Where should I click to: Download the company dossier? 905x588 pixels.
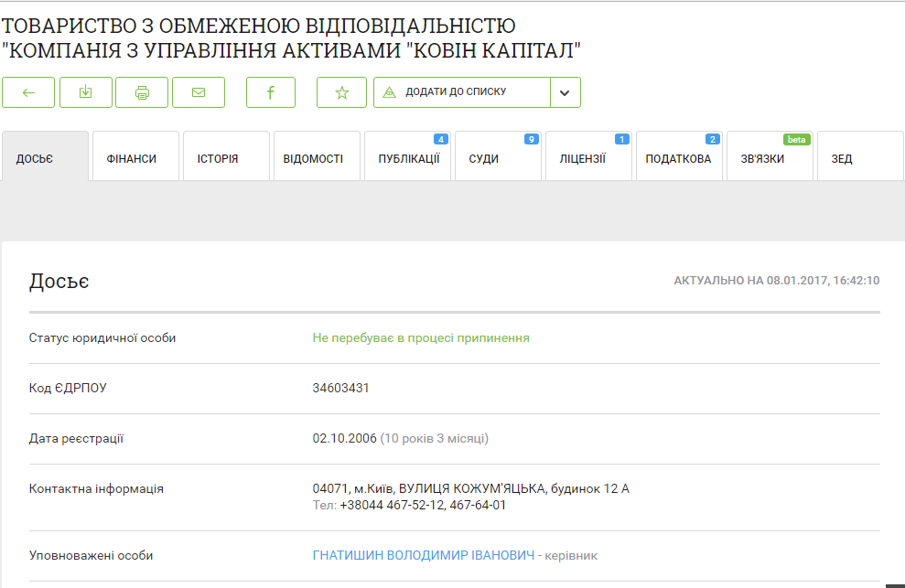85,92
